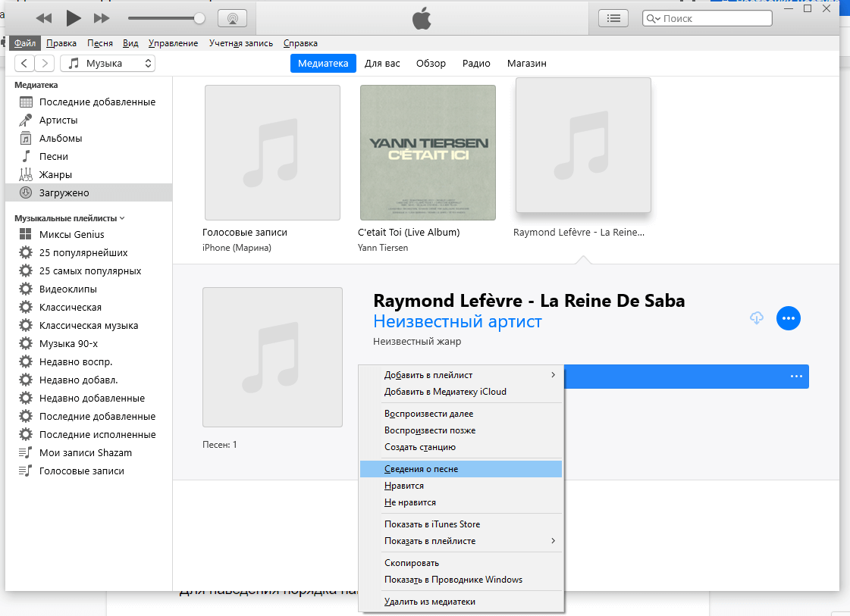Click the iCloud download icon
The height and width of the screenshot is (616, 850).
[757, 318]
